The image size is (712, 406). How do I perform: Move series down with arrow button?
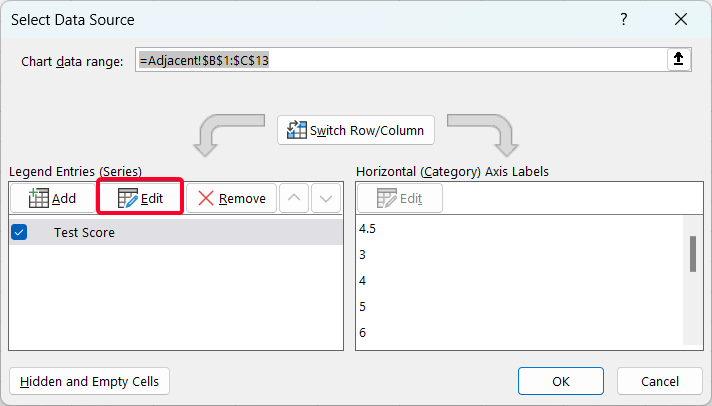coord(326,198)
